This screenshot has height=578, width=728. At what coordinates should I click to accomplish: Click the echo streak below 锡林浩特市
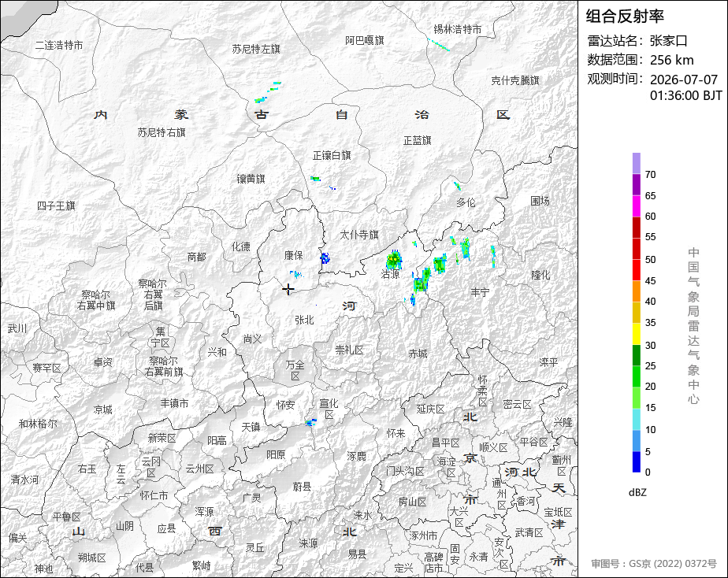pos(439,45)
